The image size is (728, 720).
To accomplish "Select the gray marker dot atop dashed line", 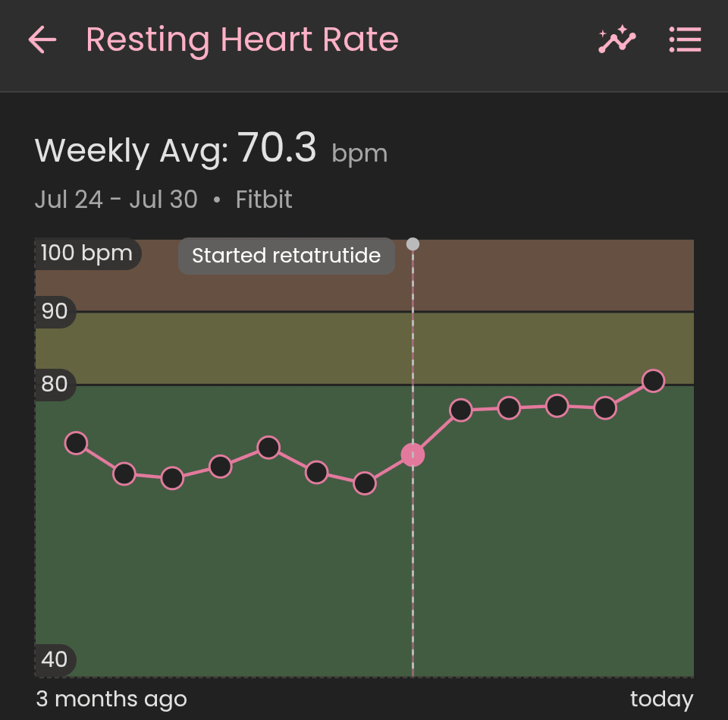I will [413, 244].
